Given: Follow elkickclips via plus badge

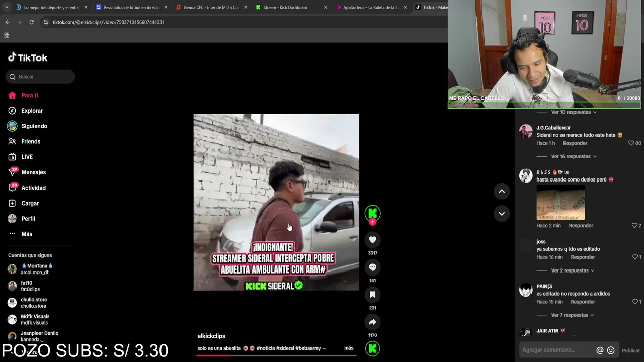Looking at the screenshot, I should [x=372, y=222].
